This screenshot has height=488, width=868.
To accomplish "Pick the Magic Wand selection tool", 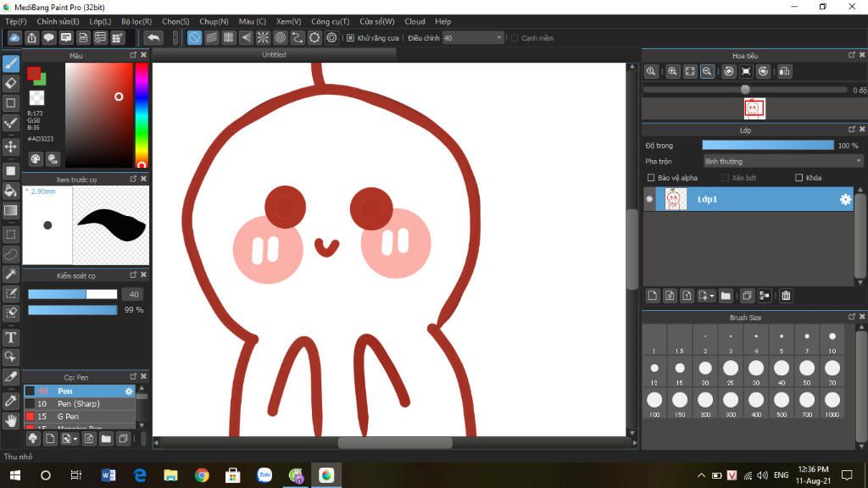I will click(x=11, y=274).
